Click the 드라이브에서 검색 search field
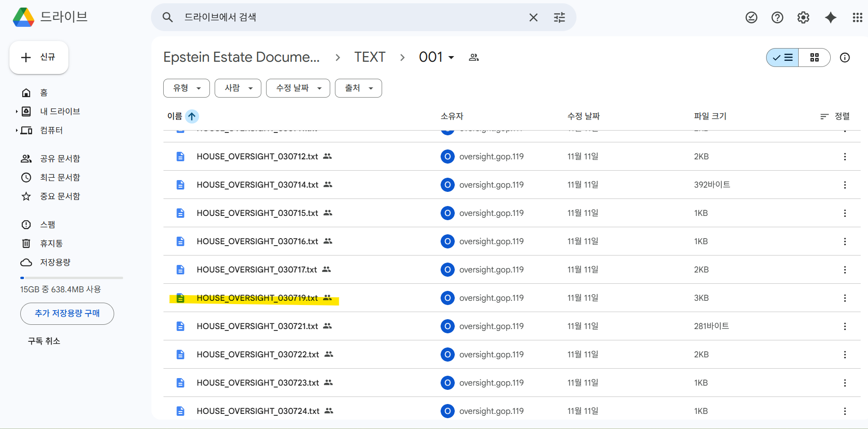The width and height of the screenshot is (868, 429). (349, 17)
